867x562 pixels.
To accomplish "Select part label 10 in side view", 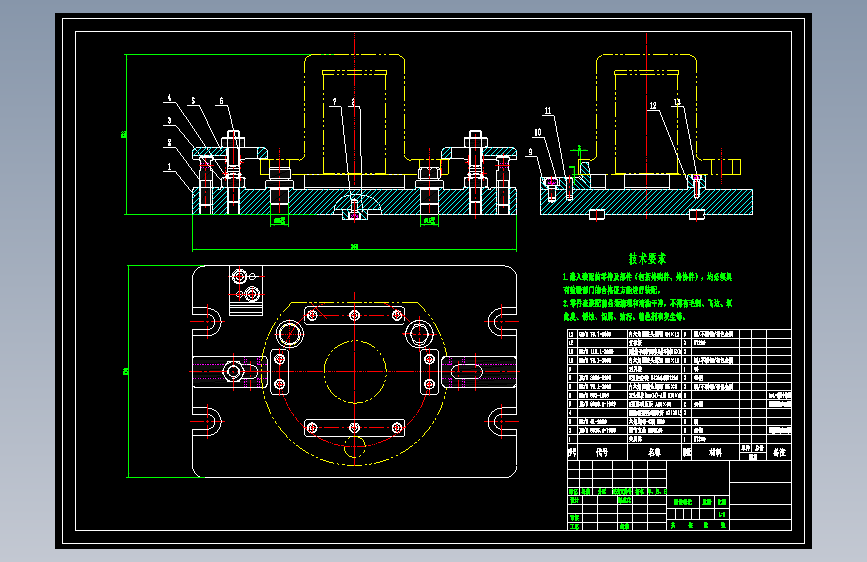I will click(x=537, y=132).
